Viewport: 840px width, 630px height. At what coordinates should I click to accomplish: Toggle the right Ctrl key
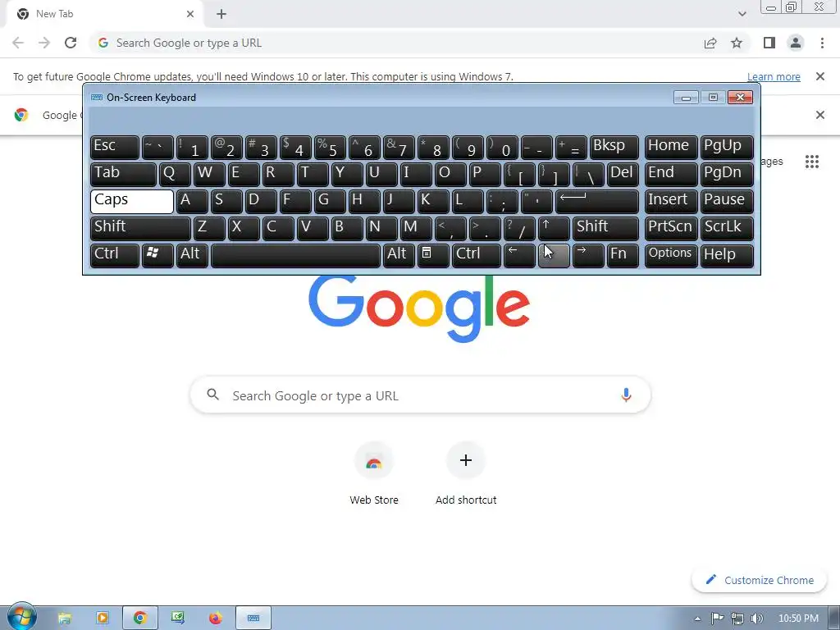(477, 255)
